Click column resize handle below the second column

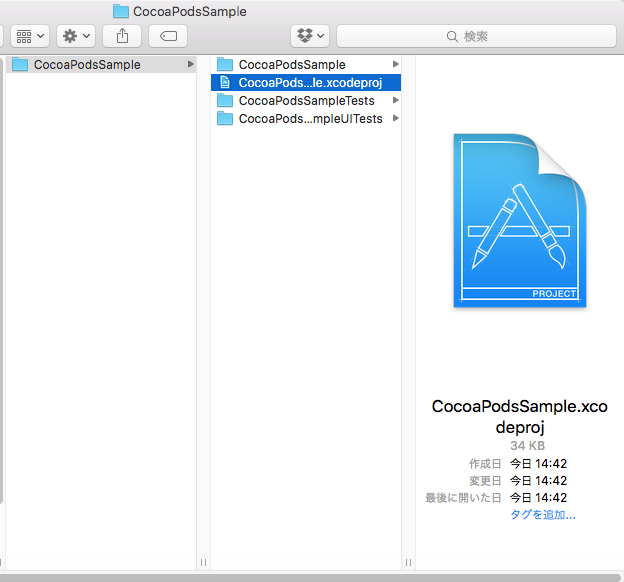click(x=406, y=562)
